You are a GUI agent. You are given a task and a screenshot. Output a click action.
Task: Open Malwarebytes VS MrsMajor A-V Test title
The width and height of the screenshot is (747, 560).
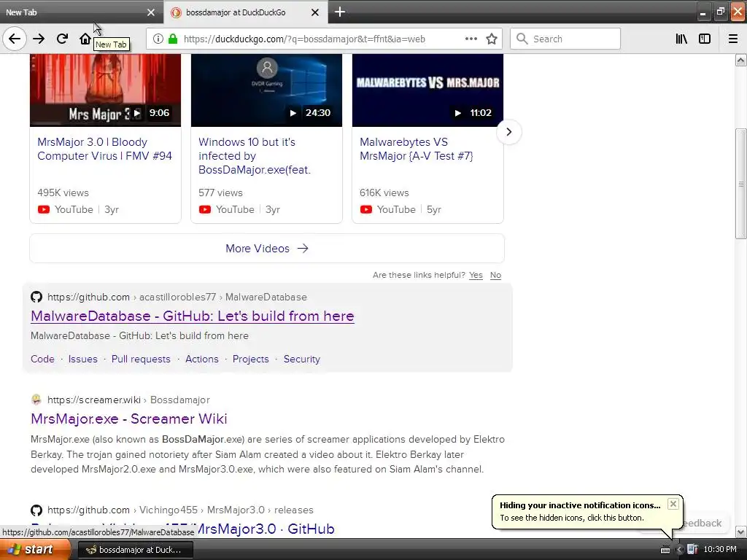417,149
